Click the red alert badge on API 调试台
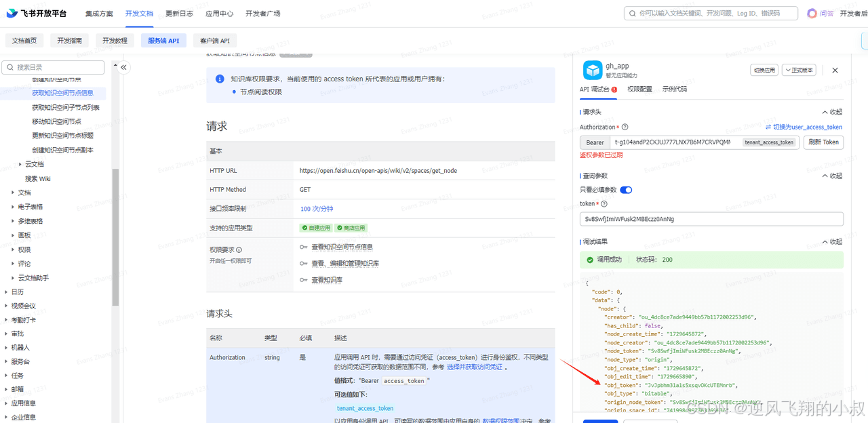868x423 pixels. [x=614, y=89]
